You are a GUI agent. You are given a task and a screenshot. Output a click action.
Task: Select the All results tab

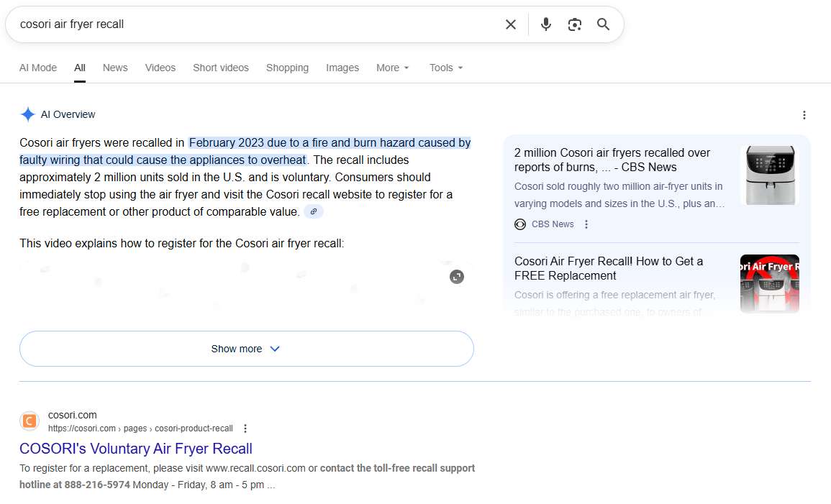point(79,68)
